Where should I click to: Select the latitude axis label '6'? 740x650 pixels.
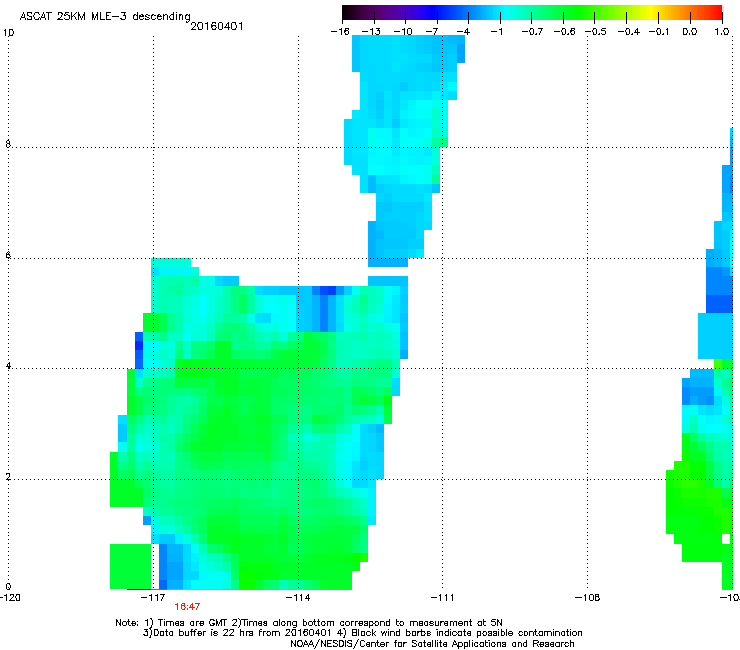click(8, 255)
